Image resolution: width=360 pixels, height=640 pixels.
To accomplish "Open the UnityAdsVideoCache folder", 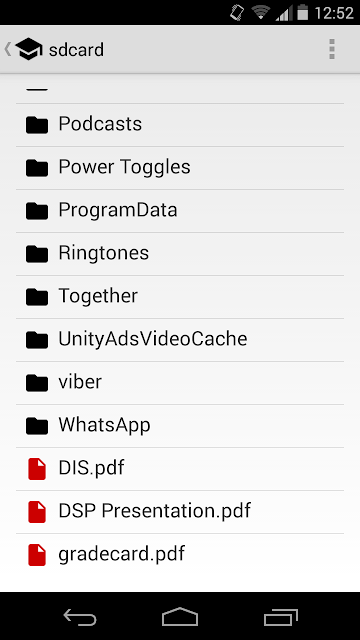I will pos(180,340).
